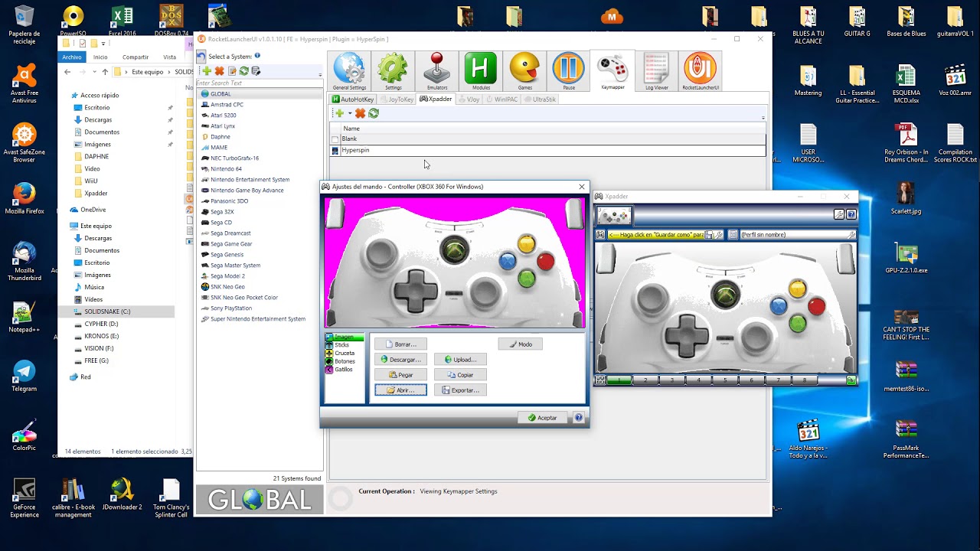This screenshot has height=551, width=980.
Task: Refresh the systems list
Action: 243,71
